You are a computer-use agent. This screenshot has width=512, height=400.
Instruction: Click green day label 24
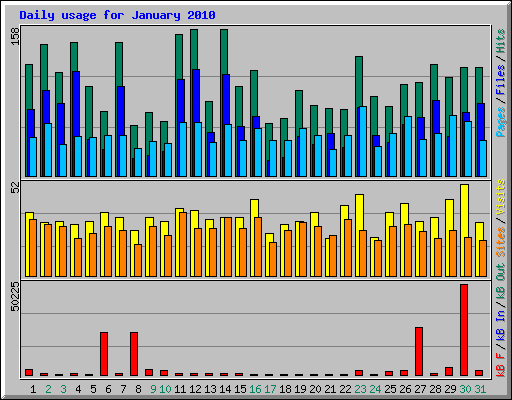[x=375, y=389]
